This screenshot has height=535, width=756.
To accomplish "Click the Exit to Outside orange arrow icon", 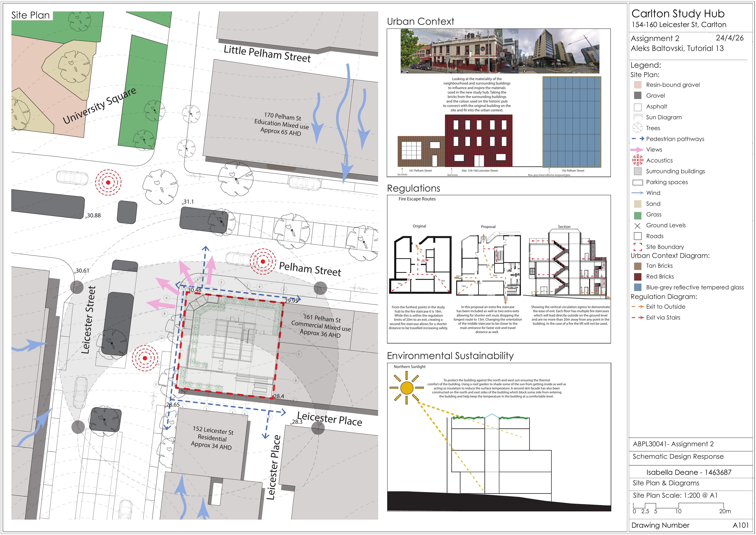I will pos(638,307).
